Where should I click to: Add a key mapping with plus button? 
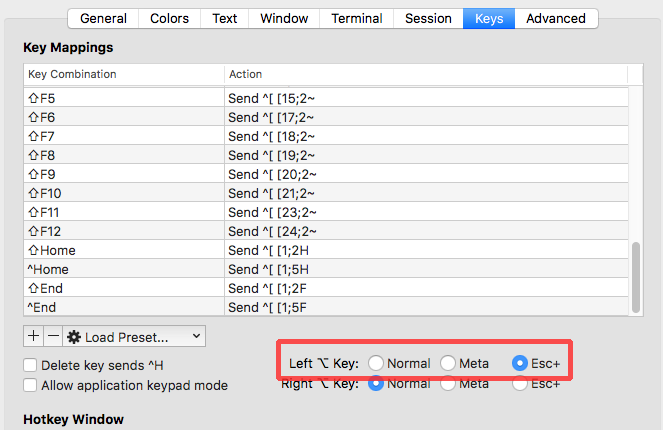(33, 336)
